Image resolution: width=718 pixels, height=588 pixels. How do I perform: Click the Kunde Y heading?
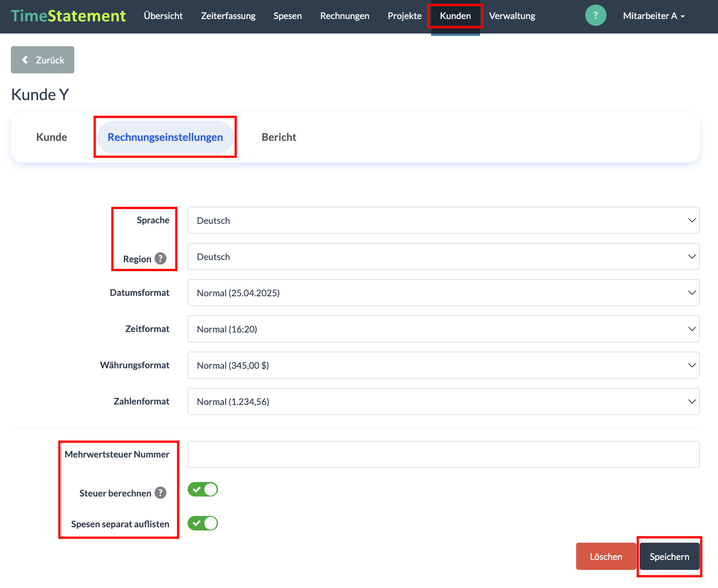(40, 95)
